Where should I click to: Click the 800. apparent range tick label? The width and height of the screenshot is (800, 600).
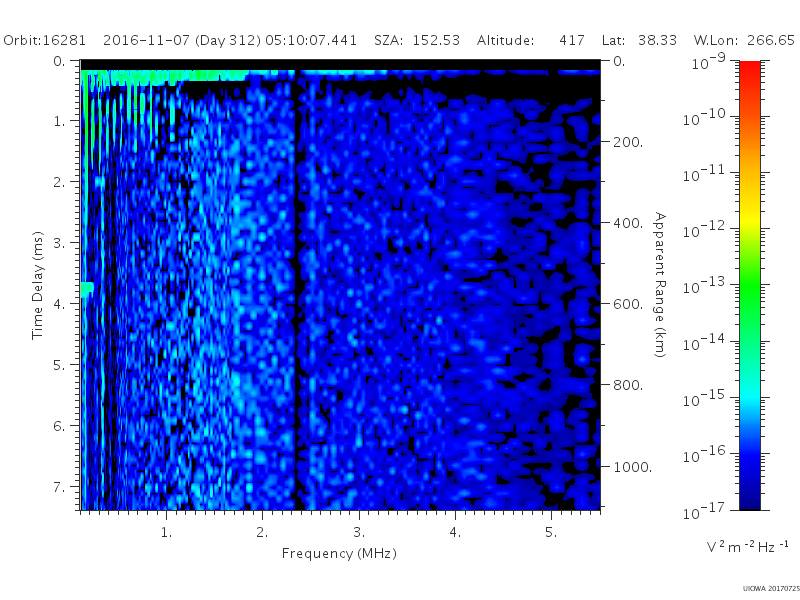pyautogui.click(x=628, y=385)
